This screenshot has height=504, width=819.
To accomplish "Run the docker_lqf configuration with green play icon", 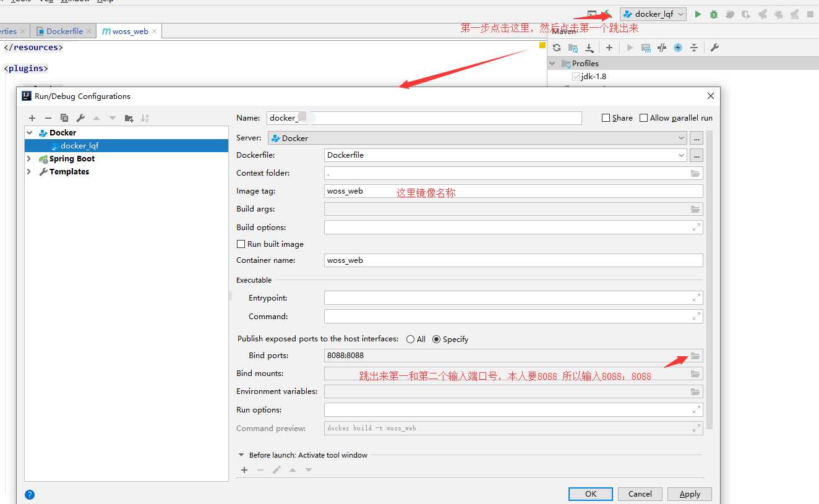I will [698, 14].
